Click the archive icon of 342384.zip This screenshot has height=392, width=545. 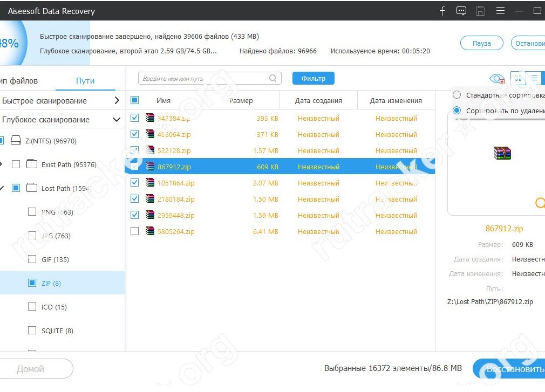click(x=150, y=118)
